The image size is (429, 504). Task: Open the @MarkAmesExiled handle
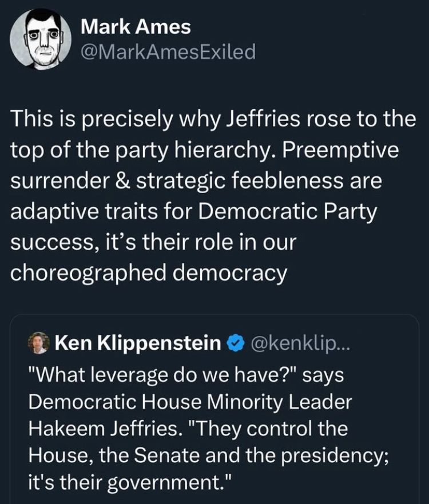pyautogui.click(x=168, y=52)
